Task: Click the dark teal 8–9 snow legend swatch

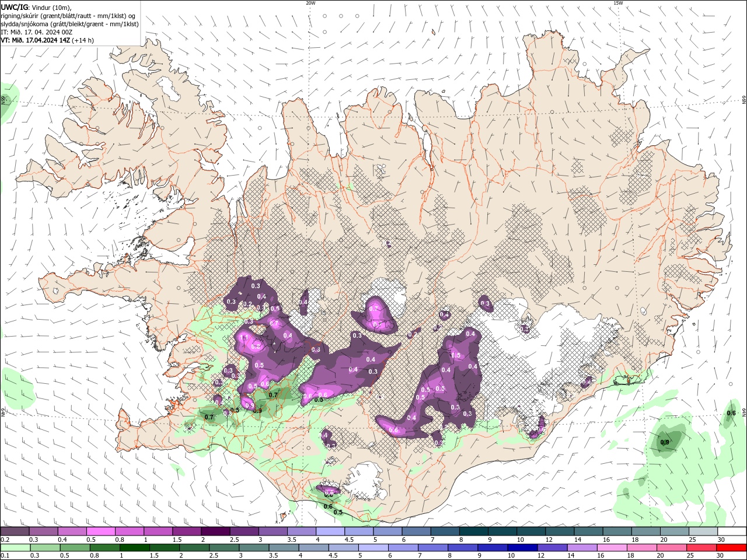Action: click(x=474, y=531)
